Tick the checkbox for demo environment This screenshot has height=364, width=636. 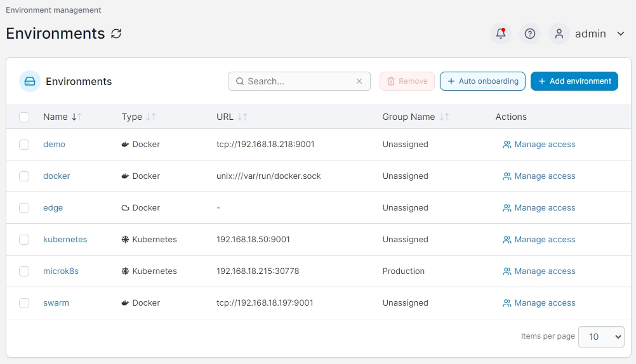tap(24, 145)
